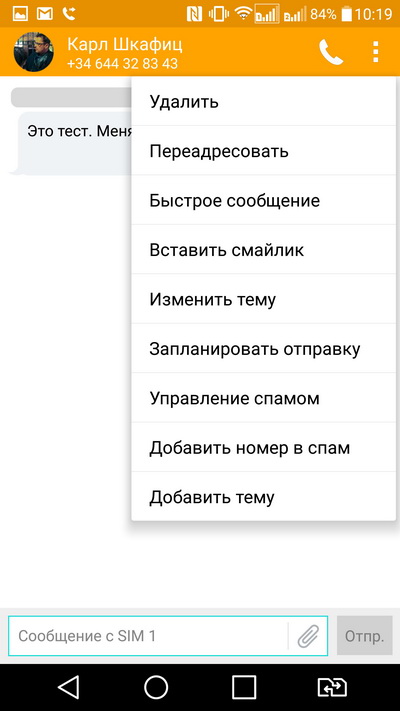Tap the SIM switch icon in navigation bar

[x=332, y=687]
